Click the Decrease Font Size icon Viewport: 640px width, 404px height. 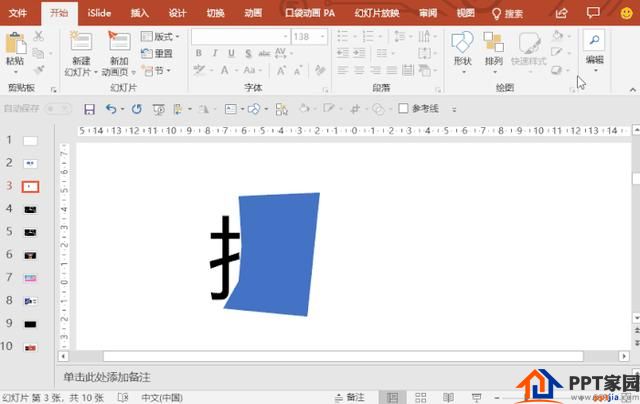tap(298, 71)
